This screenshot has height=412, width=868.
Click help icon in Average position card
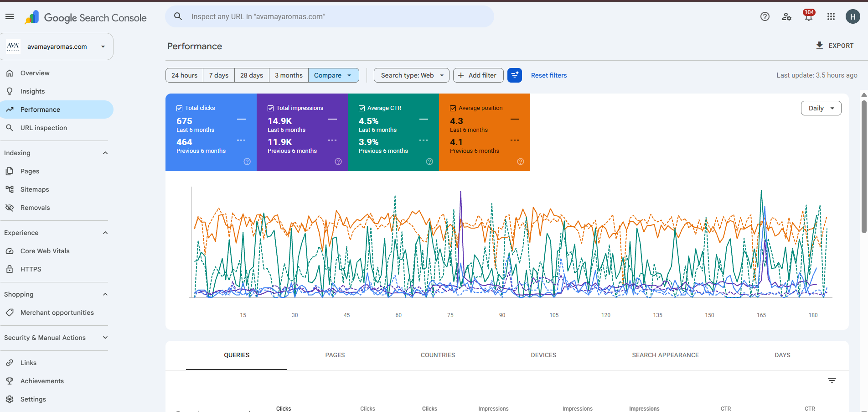coord(521,162)
